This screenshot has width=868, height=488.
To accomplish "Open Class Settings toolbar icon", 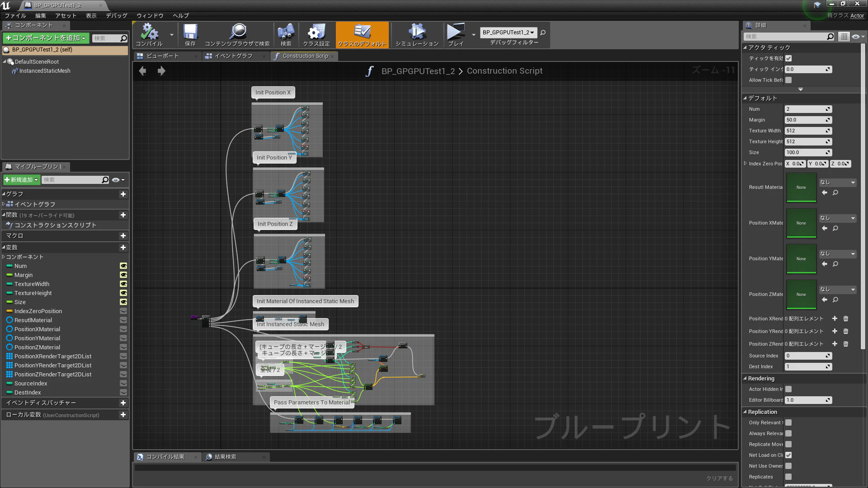I will pos(316,35).
